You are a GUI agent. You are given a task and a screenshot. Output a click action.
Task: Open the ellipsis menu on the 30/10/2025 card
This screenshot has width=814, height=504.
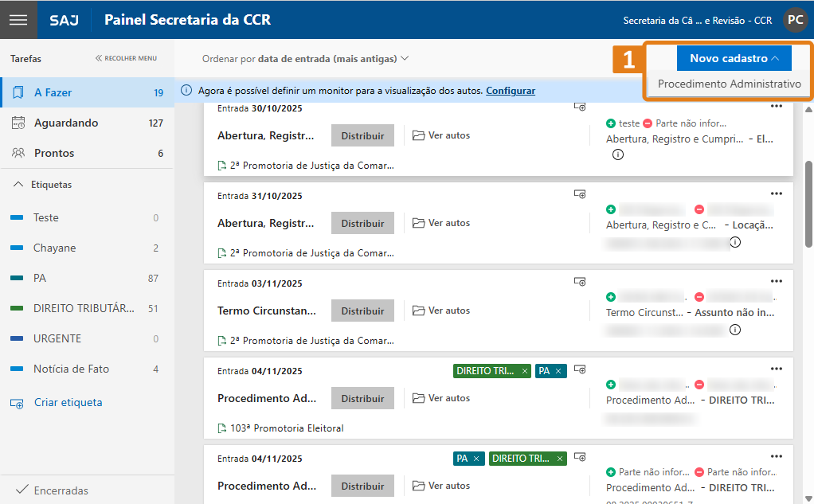777,106
